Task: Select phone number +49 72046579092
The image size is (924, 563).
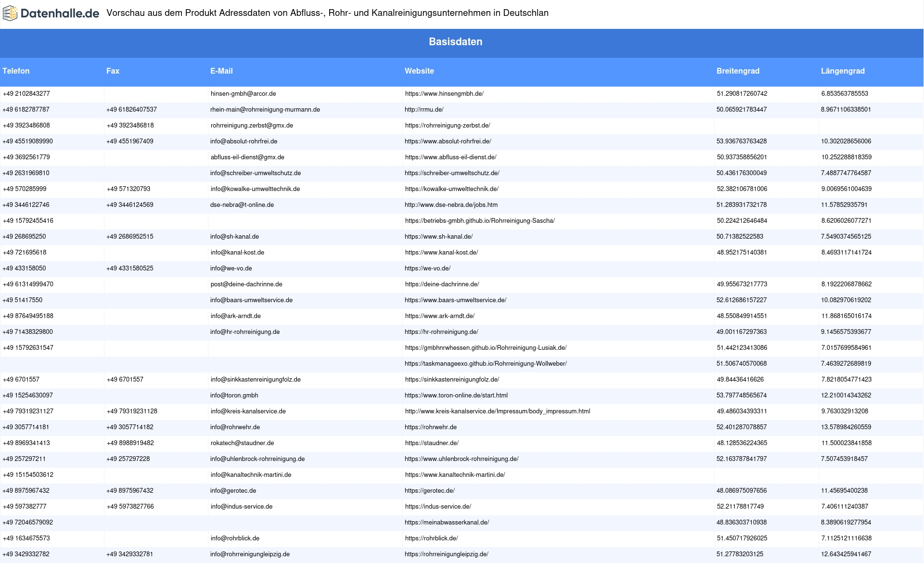Action: 27,523
